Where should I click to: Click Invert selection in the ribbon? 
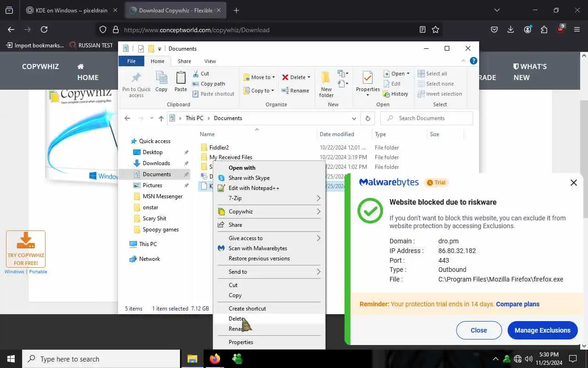coord(440,94)
